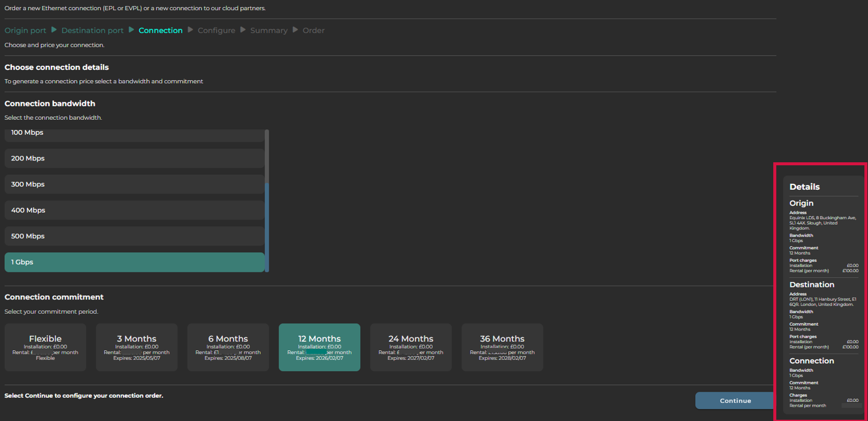
Task: Go back to Origin port step
Action: coord(25,31)
